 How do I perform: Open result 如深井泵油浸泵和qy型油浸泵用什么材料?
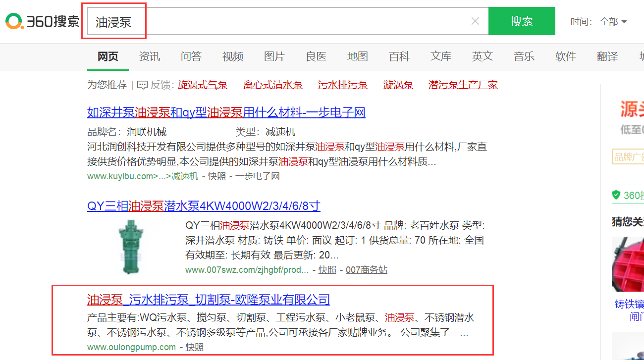(x=226, y=112)
